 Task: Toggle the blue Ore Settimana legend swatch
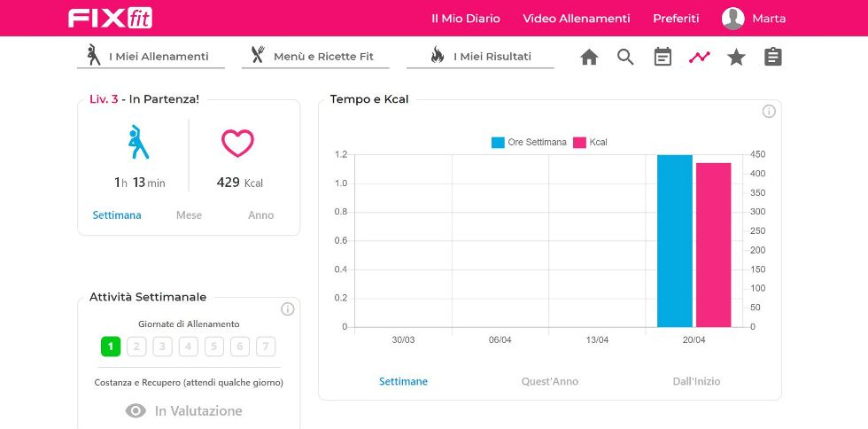[x=498, y=142]
